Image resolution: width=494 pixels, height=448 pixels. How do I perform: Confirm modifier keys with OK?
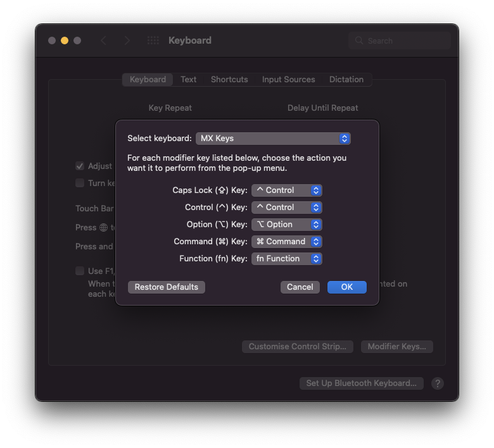347,287
